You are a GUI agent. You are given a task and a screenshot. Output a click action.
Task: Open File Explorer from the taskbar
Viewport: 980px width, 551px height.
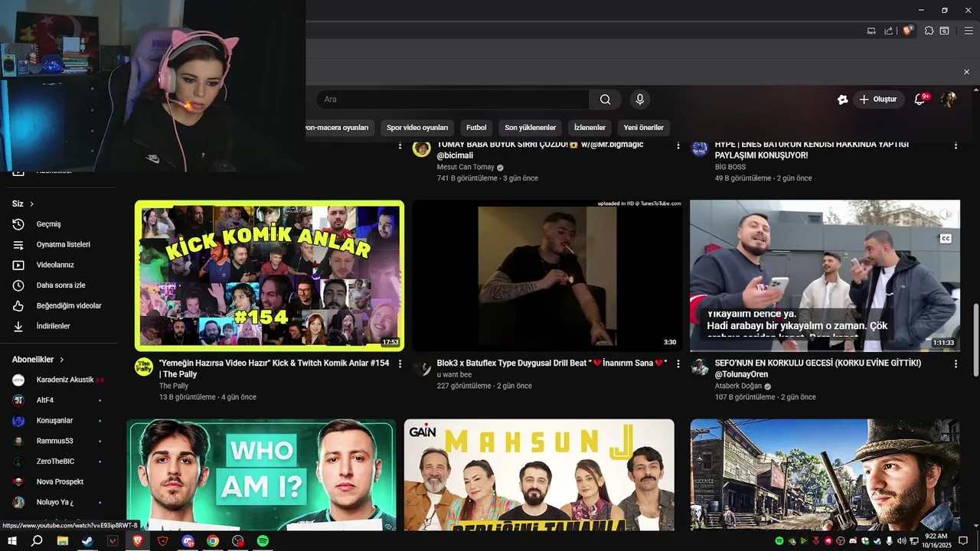pos(63,541)
